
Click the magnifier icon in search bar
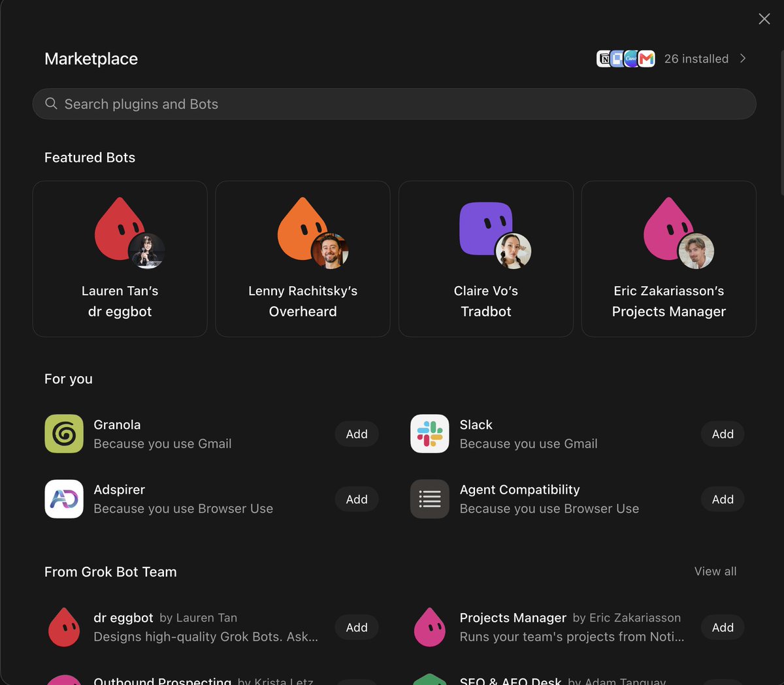click(x=51, y=104)
